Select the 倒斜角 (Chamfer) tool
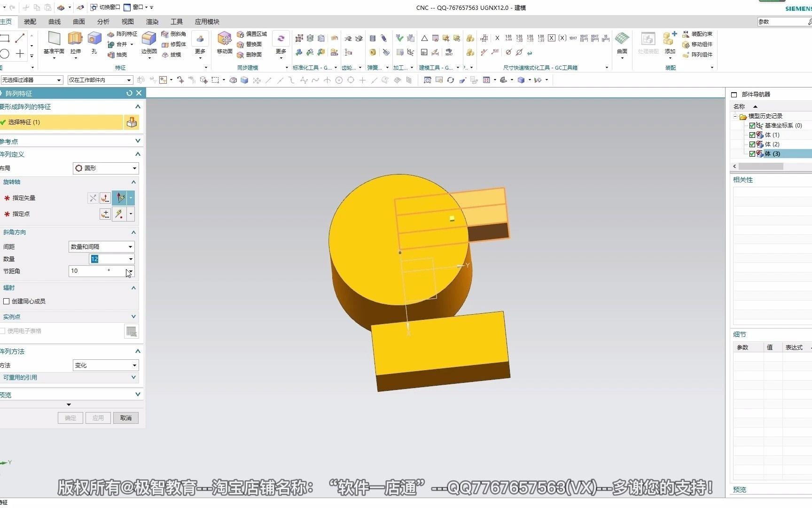This screenshot has width=812, height=508. tap(172, 34)
